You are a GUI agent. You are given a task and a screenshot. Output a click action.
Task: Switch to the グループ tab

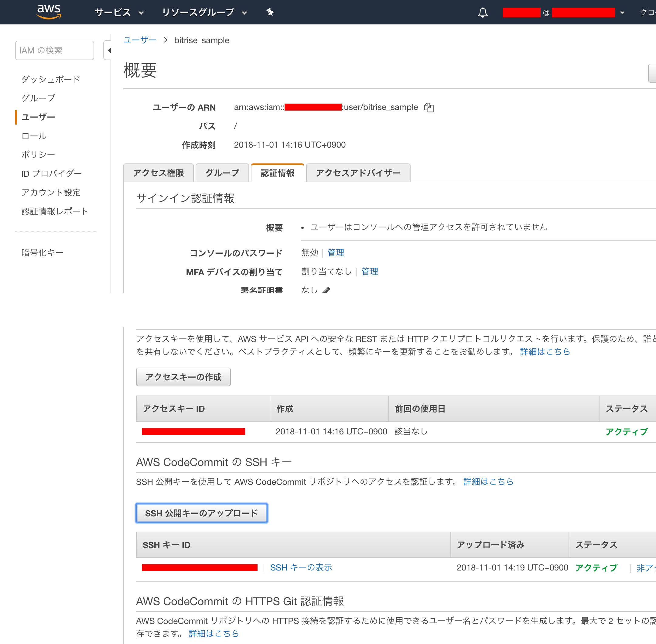point(222,173)
